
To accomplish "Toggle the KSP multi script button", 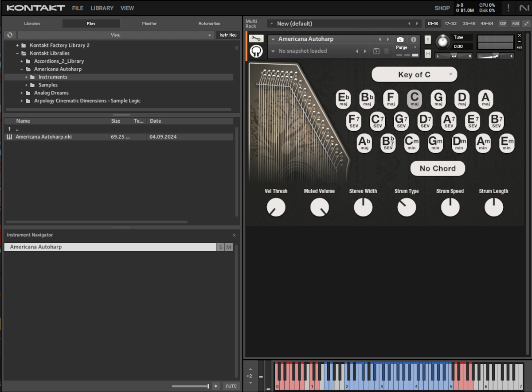I will click(x=503, y=23).
